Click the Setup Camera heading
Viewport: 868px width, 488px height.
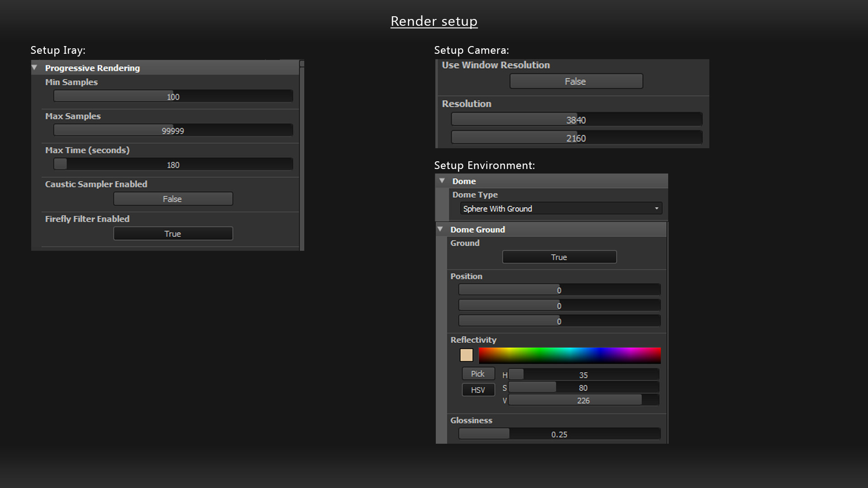(472, 50)
